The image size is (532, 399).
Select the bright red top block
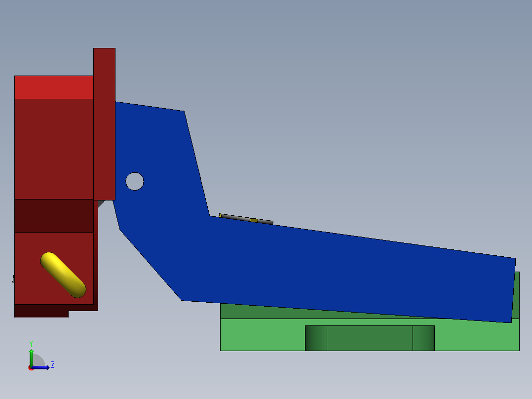54,87
